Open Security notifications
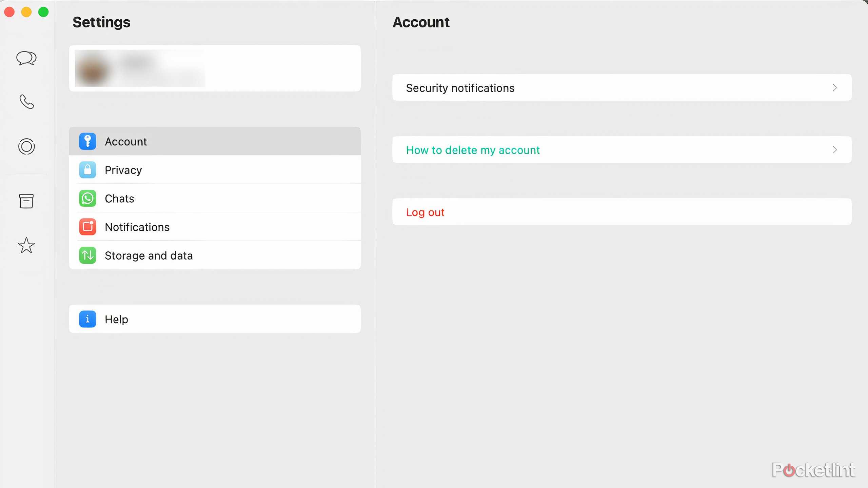This screenshot has height=488, width=868. [x=622, y=88]
